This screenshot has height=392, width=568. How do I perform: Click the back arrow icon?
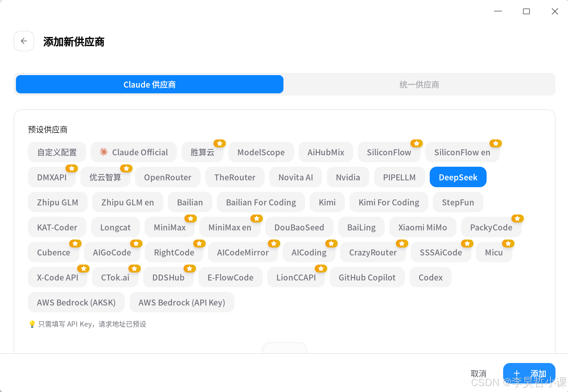coord(24,41)
